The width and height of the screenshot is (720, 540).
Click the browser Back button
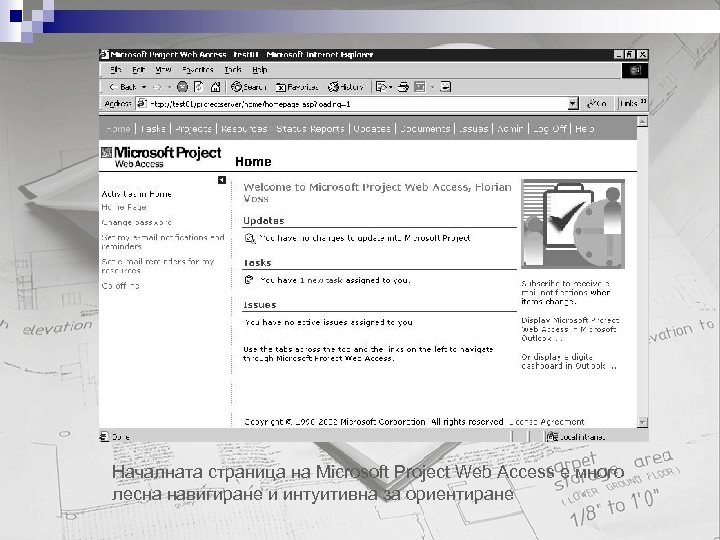[122, 87]
